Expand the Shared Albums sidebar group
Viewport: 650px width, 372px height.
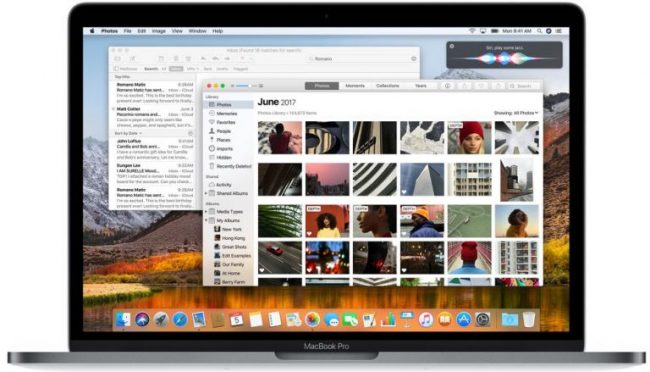[x=206, y=193]
